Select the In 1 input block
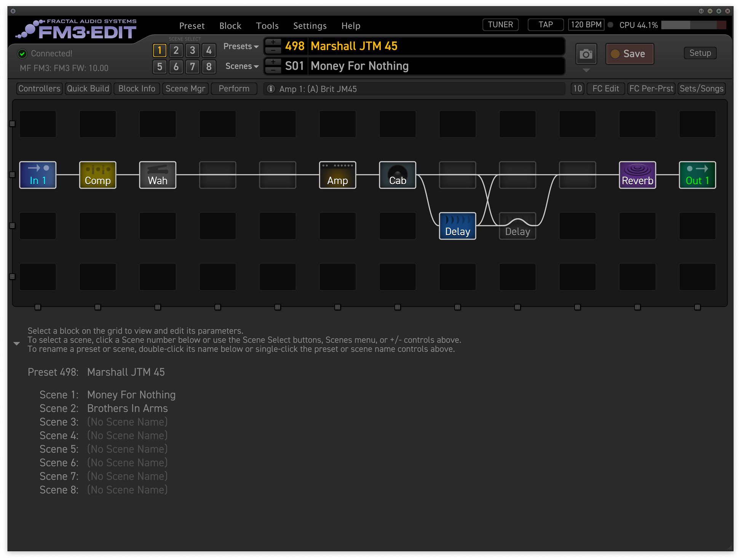741x560 pixels. click(x=38, y=175)
